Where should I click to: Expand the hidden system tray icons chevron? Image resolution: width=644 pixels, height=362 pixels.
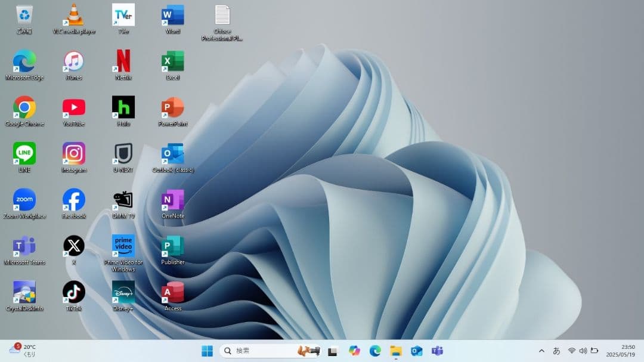point(541,351)
